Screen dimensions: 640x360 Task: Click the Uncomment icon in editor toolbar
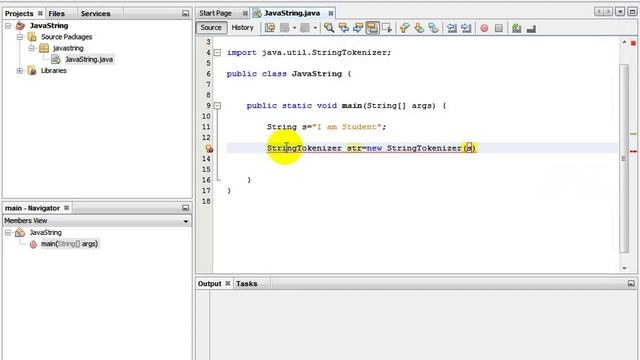point(531,29)
